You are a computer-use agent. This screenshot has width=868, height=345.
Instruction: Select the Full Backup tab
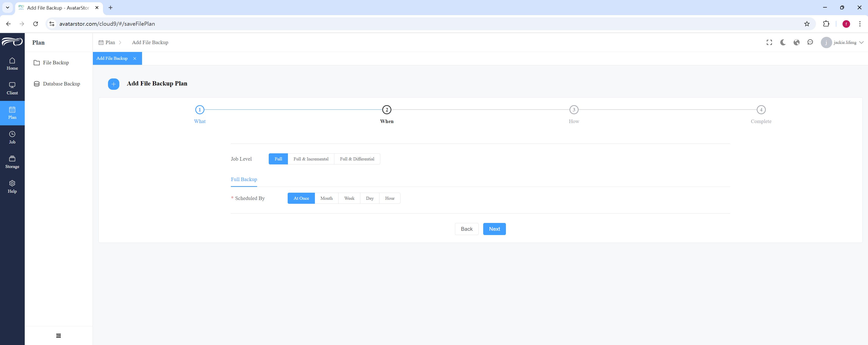(243, 180)
